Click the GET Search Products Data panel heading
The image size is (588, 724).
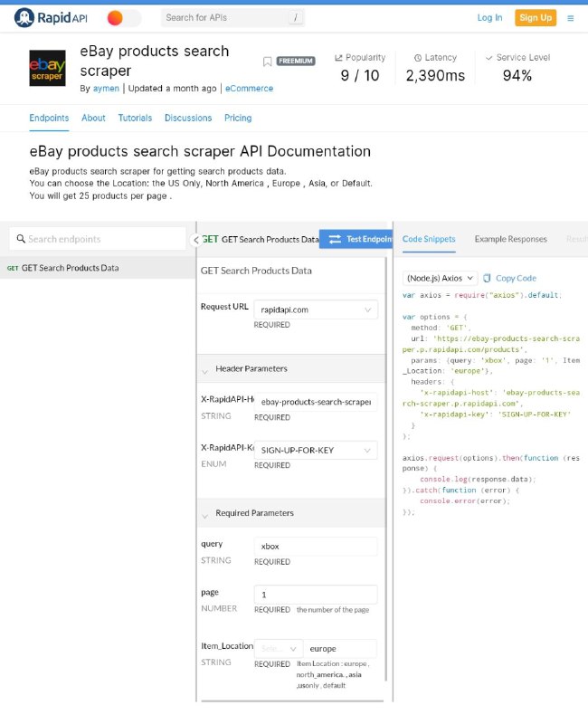coord(256,271)
